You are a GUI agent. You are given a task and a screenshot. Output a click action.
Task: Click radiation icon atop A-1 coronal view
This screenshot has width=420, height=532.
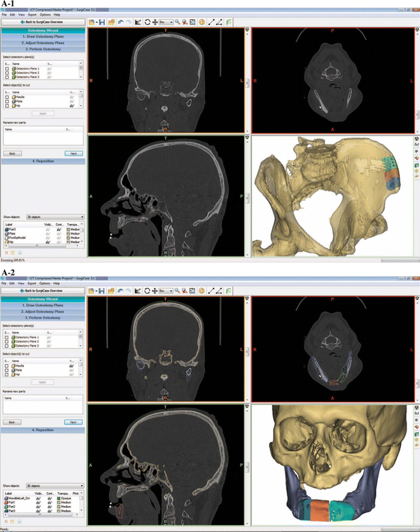tap(247, 30)
